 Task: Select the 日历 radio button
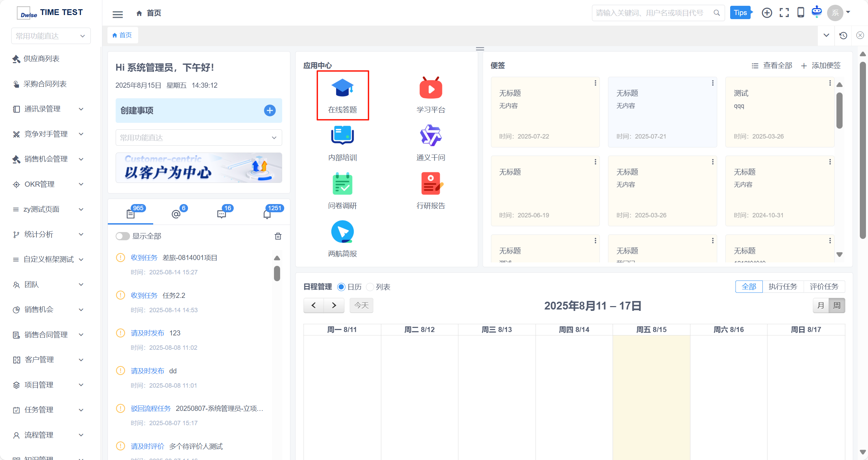341,287
